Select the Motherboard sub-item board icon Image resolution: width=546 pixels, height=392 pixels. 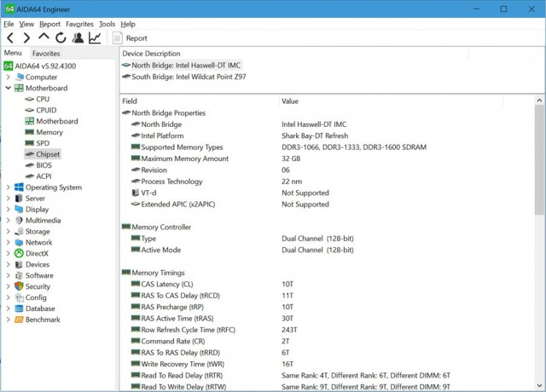pyautogui.click(x=30, y=121)
